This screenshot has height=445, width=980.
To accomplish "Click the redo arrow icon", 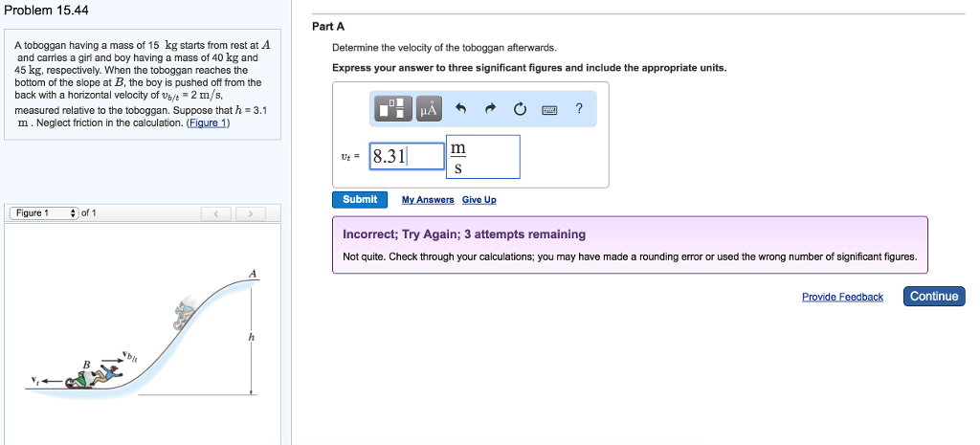I will click(490, 109).
